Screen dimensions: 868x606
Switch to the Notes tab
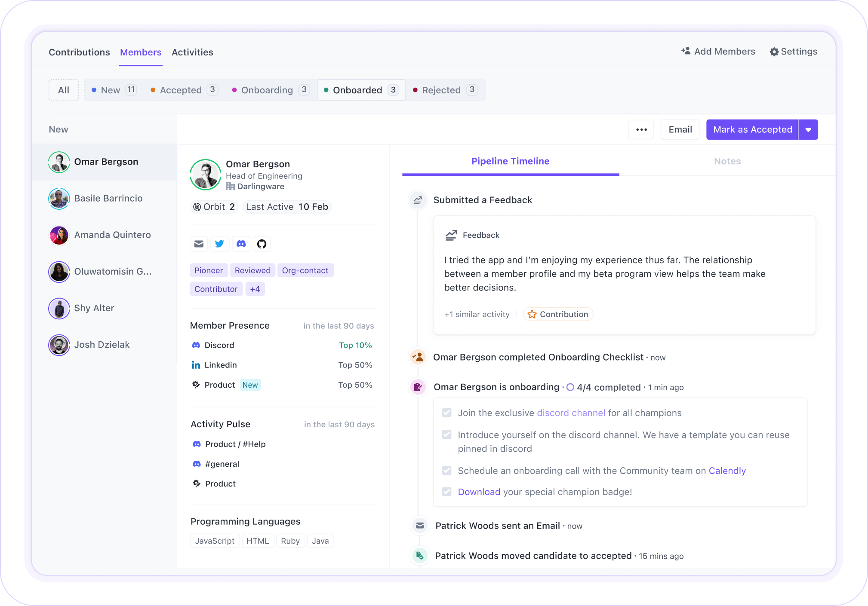tap(727, 161)
